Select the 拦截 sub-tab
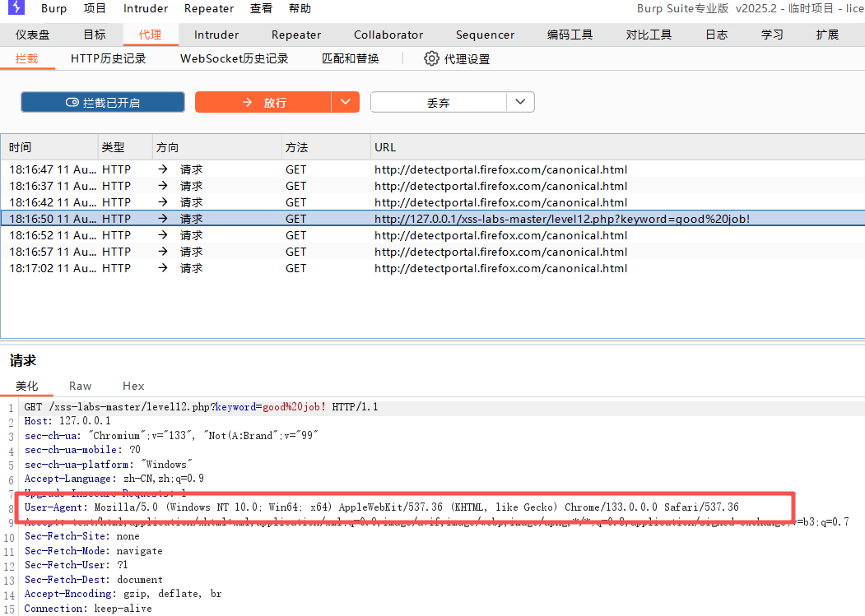The image size is (865, 616). click(x=27, y=58)
